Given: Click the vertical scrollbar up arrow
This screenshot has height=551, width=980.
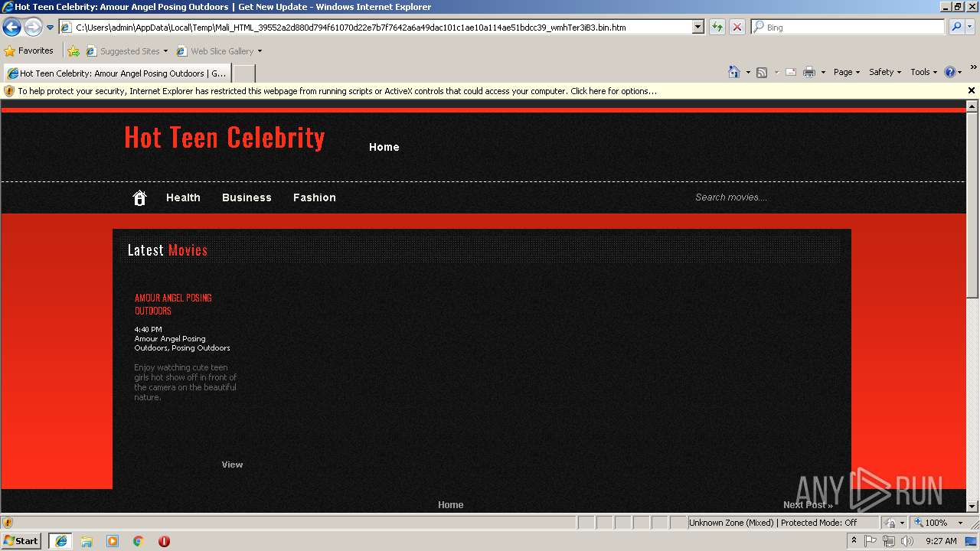Looking at the screenshot, I should point(972,106).
